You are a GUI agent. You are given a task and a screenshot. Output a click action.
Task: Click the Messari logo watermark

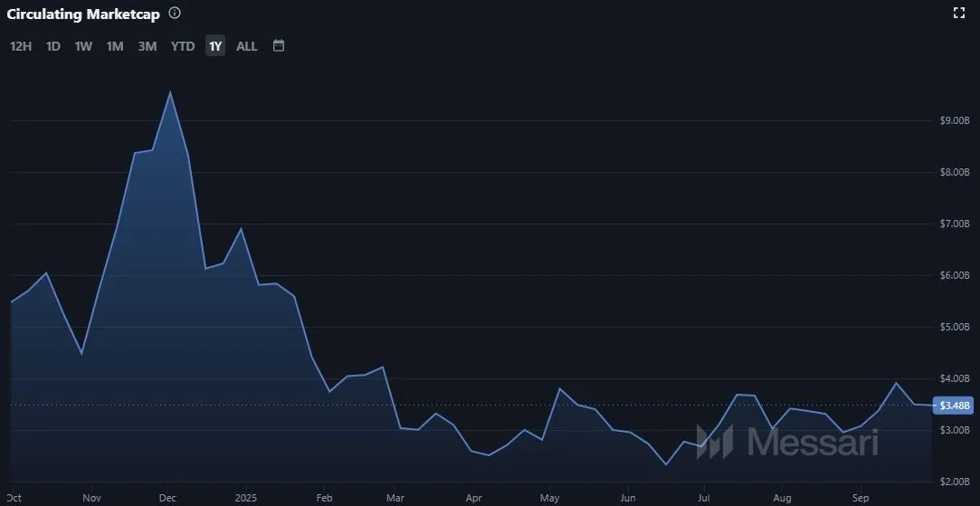787,442
